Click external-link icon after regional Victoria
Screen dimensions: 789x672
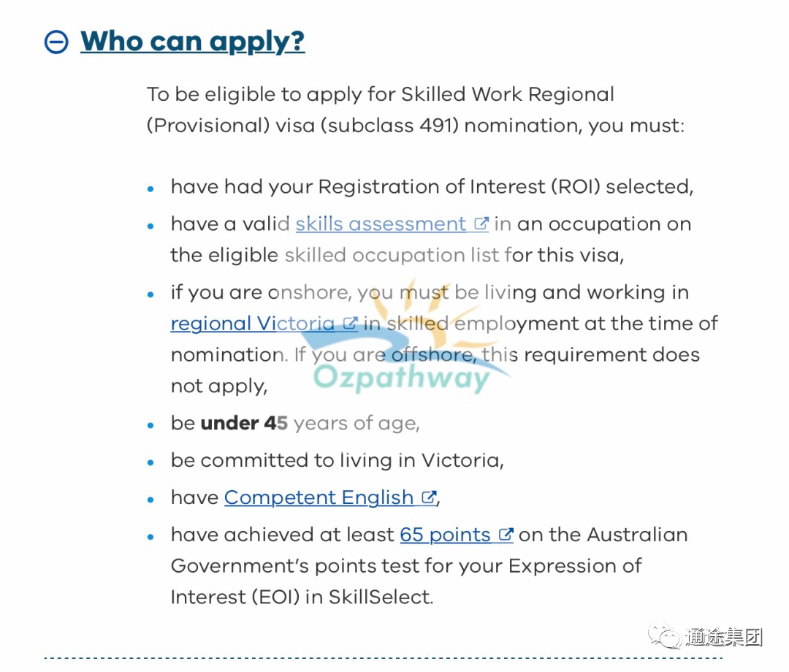click(350, 322)
